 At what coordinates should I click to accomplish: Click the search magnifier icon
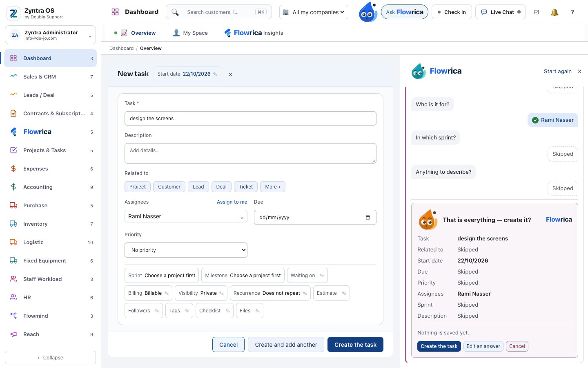click(x=175, y=12)
